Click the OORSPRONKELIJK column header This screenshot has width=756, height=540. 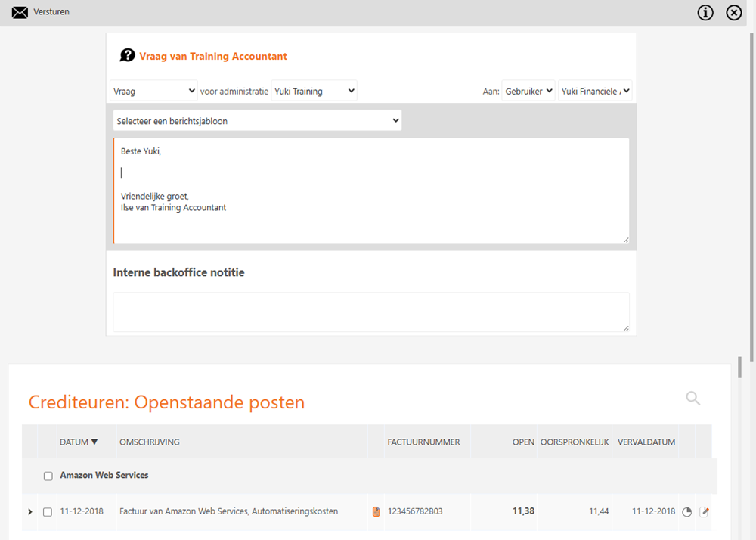point(575,442)
